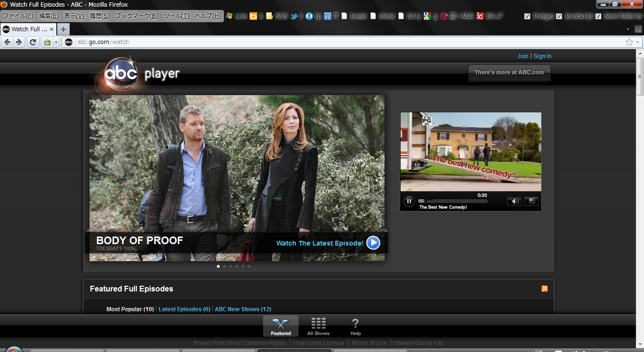Go back with the browser back arrow
The height and width of the screenshot is (352, 644).
(7, 42)
